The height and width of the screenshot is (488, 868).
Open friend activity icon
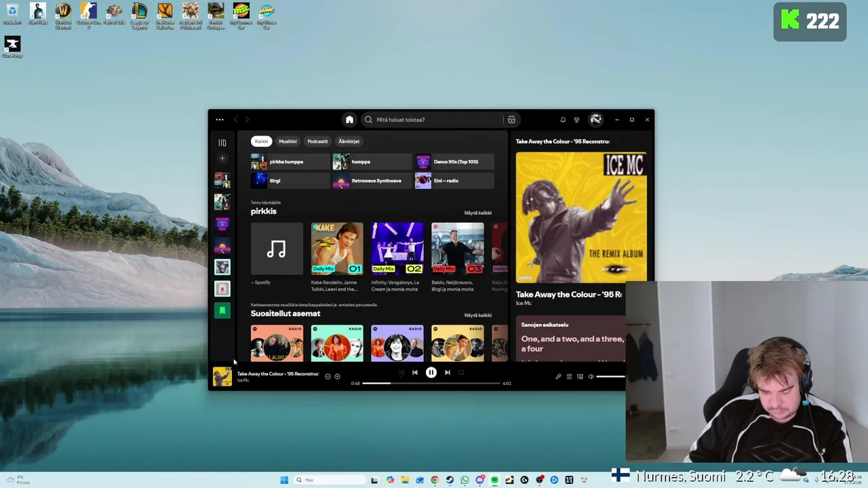(x=576, y=120)
